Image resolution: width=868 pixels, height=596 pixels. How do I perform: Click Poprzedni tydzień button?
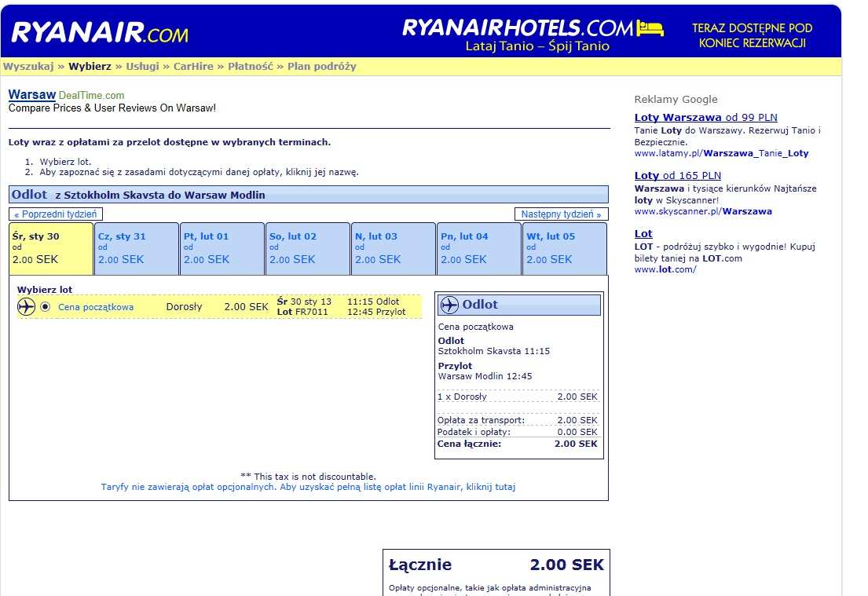[55, 214]
